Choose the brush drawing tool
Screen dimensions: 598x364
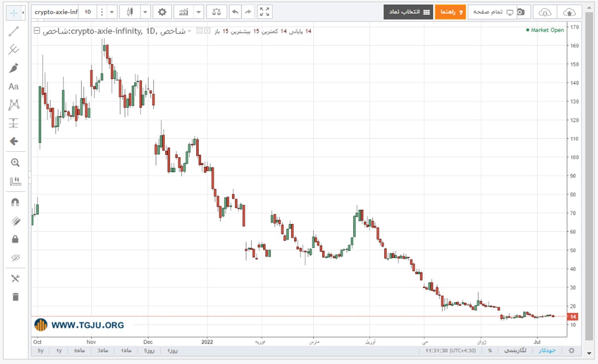(14, 68)
